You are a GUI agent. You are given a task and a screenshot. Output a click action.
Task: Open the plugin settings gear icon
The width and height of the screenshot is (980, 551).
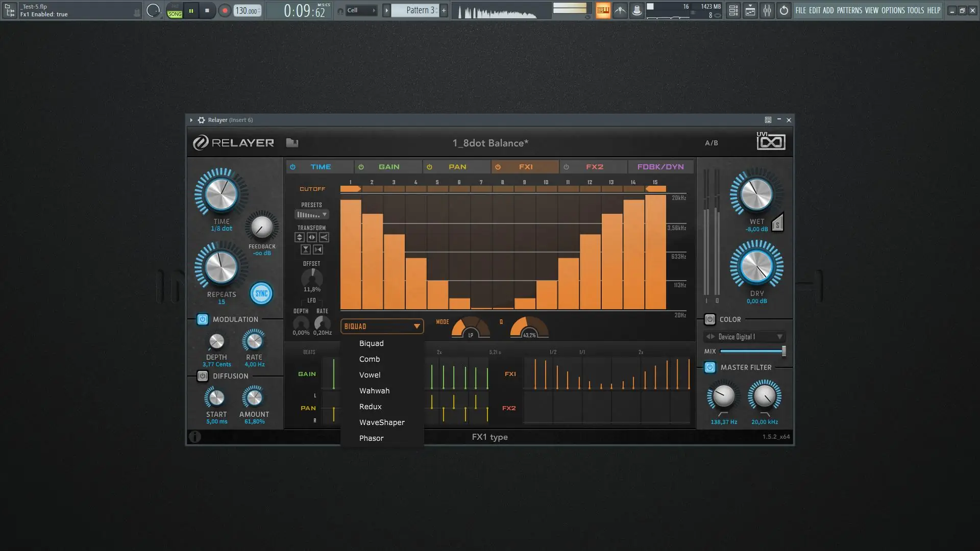tap(201, 120)
